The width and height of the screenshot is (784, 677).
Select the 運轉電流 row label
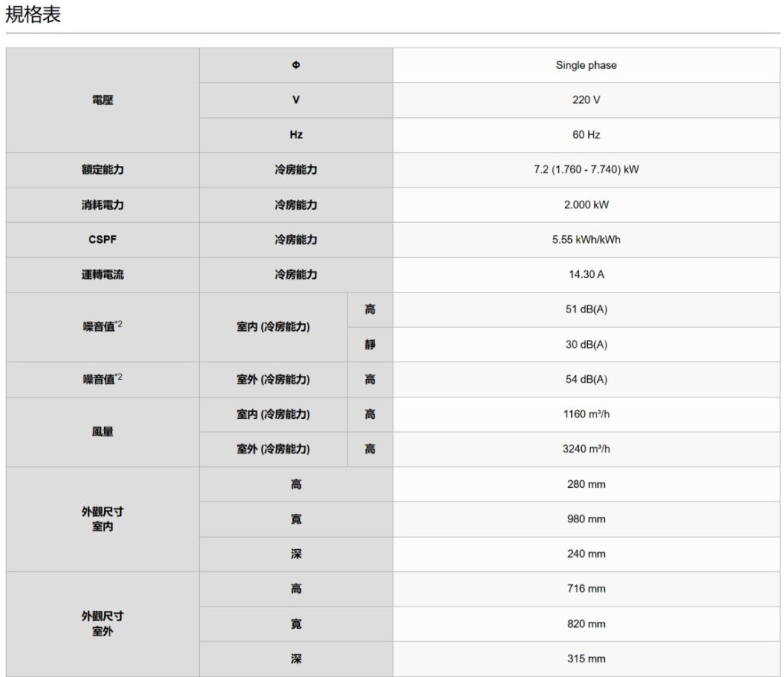[x=103, y=274]
